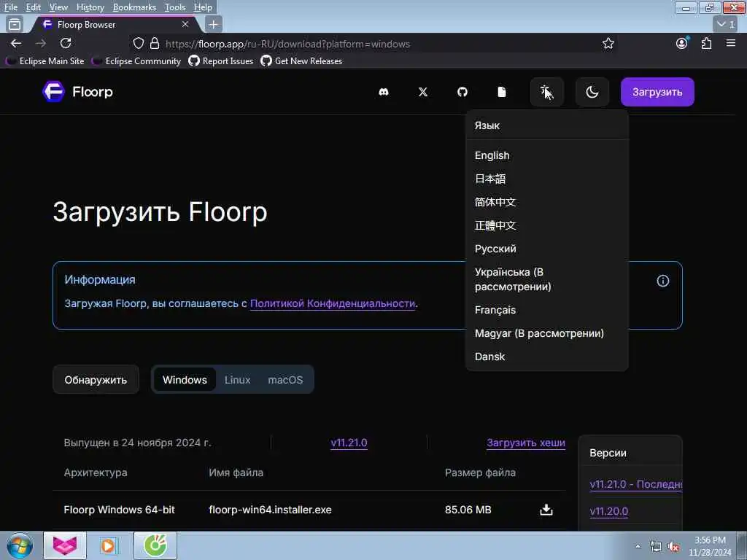Open the History menu
The height and width of the screenshot is (560, 747).
tap(90, 7)
